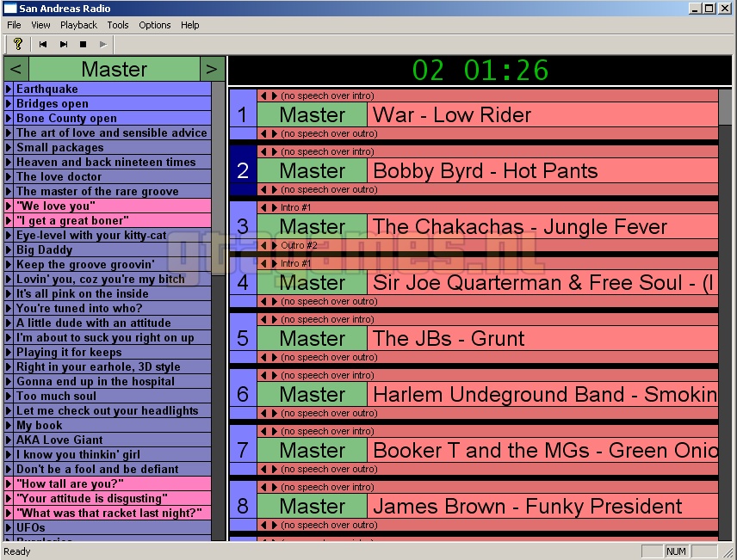Select "Eye-level with your kitty-cat" entry
This screenshot has width=737, height=560.
(112, 235)
